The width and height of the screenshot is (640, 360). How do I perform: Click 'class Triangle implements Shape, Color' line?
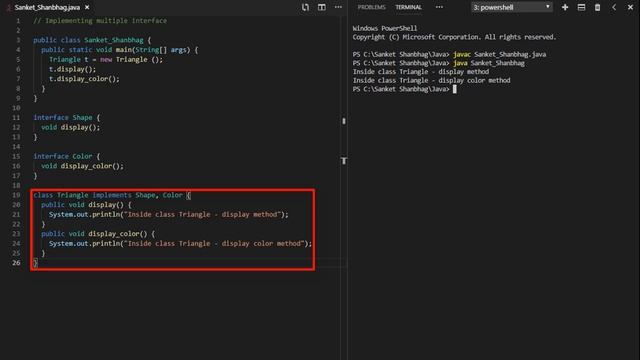tap(112, 195)
